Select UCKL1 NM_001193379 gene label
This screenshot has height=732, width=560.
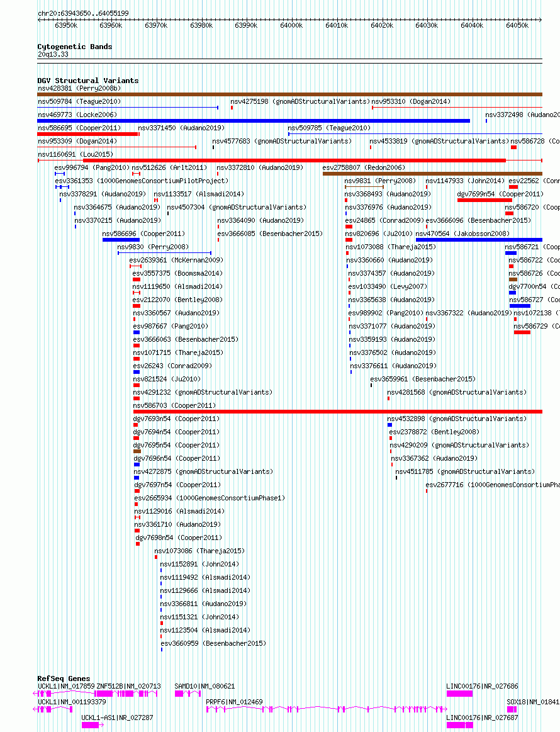coord(72,702)
